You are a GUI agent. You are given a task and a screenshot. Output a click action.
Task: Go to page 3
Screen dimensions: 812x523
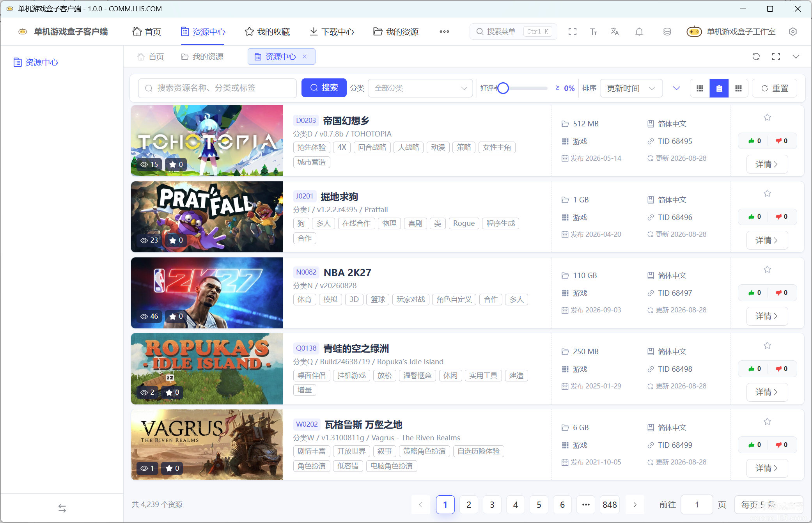492,505
